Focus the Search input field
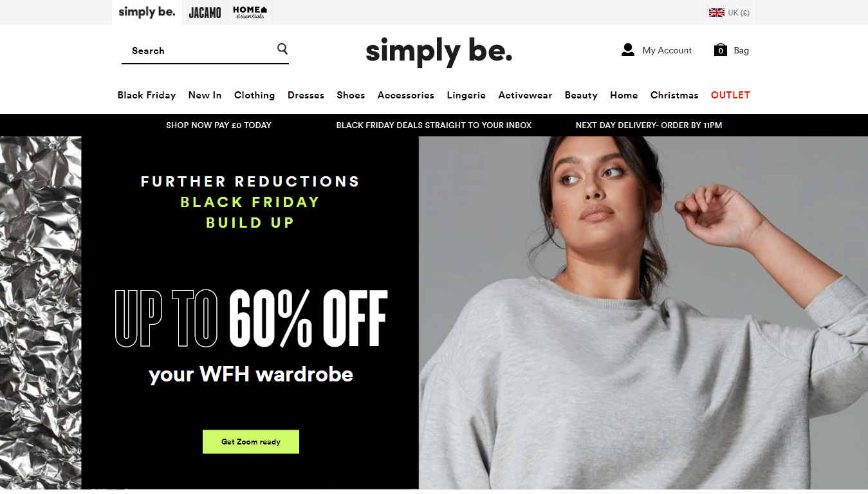Image resolution: width=868 pixels, height=494 pixels. pos(199,51)
